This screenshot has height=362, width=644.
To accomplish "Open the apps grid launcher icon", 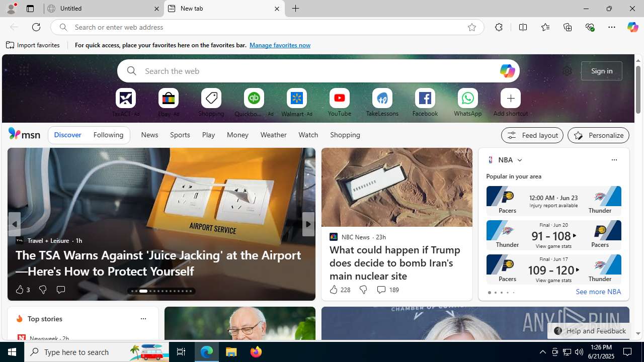I will (24, 71).
